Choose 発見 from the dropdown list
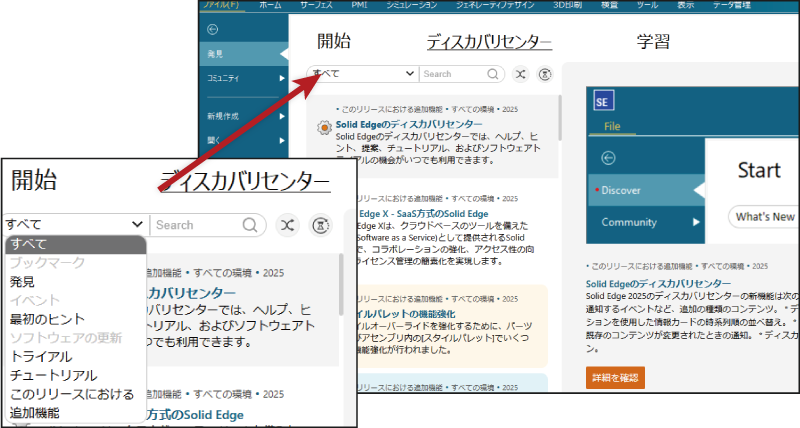Screen dimensions: 800x428 pos(22,282)
